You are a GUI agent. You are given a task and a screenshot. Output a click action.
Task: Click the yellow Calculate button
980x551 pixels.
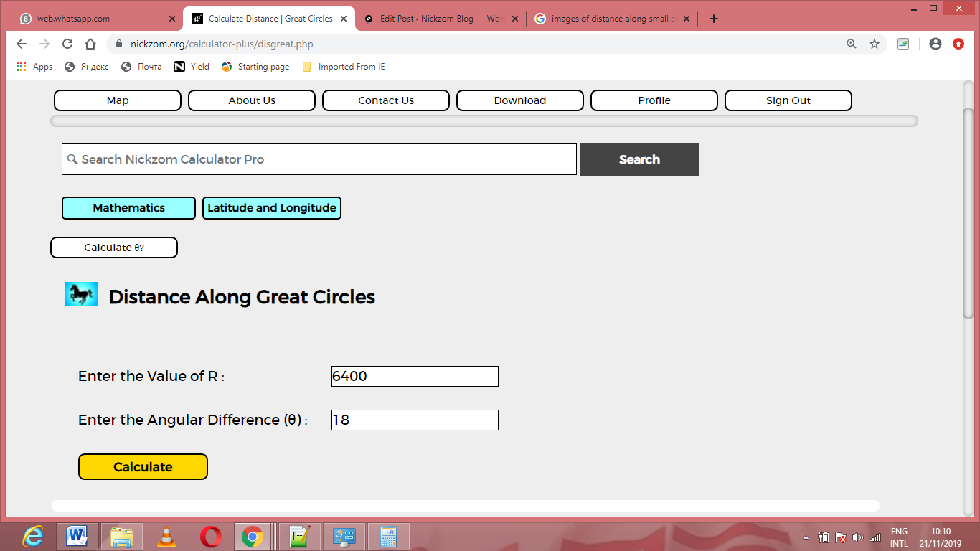point(143,466)
